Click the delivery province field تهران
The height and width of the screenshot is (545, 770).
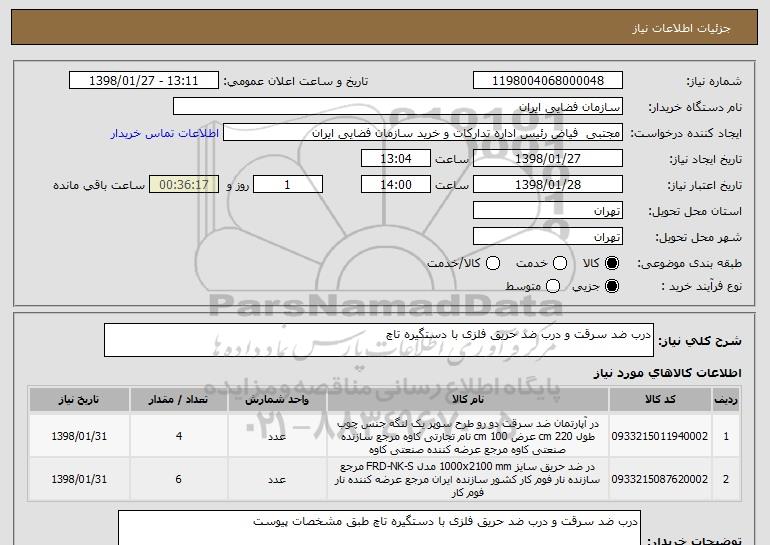(548, 211)
